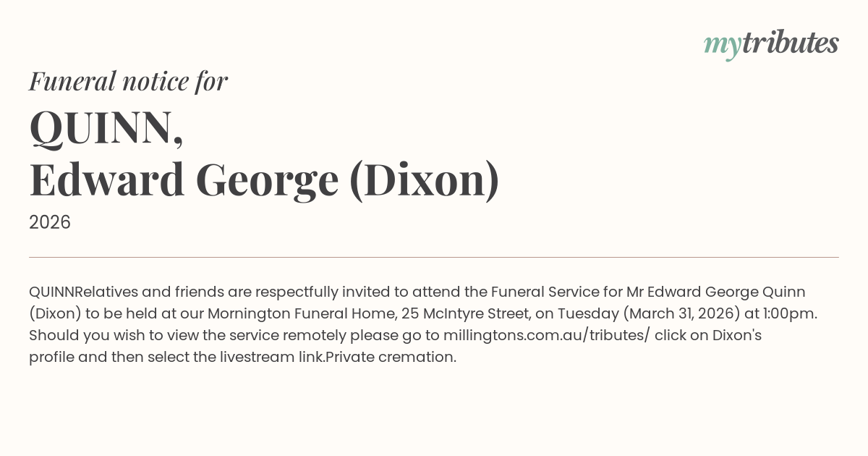The width and height of the screenshot is (868, 456).
Task: Click the "Funeral notice for" heading
Action: 128,81
